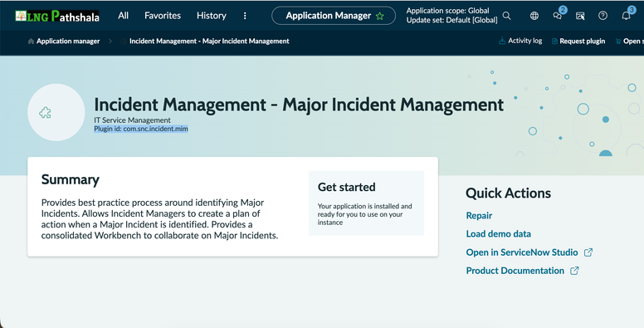Click the plugin puzzle piece icon
This screenshot has height=328, width=644.
pos(45,113)
